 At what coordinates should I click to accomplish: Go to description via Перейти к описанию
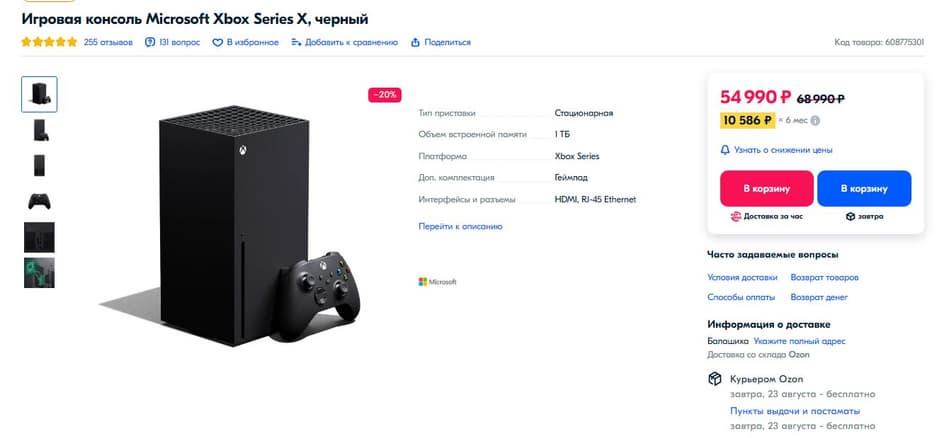(460, 226)
